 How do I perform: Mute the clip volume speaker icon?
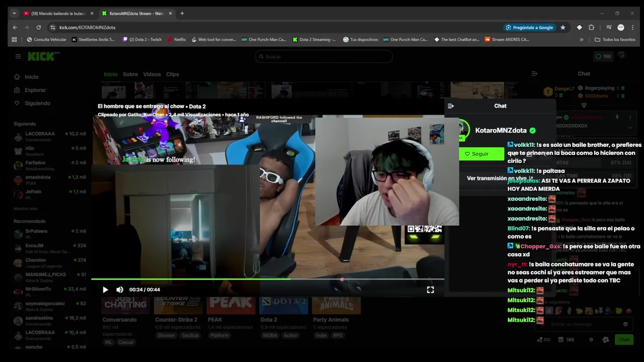point(120,290)
